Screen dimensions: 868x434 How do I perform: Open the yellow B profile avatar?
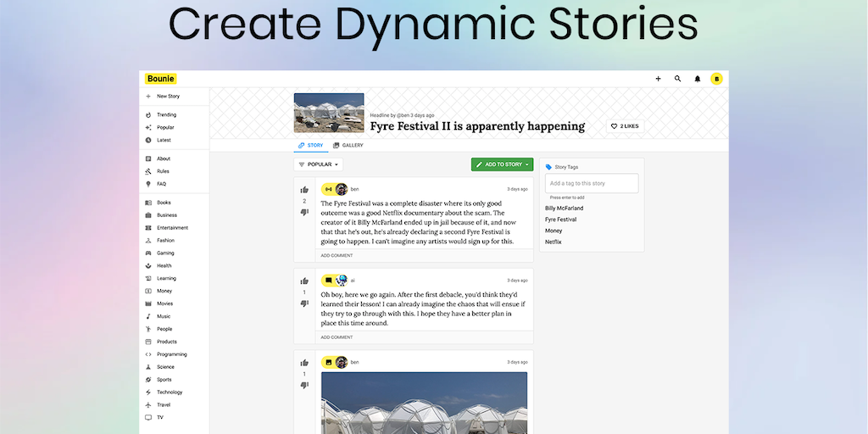716,79
